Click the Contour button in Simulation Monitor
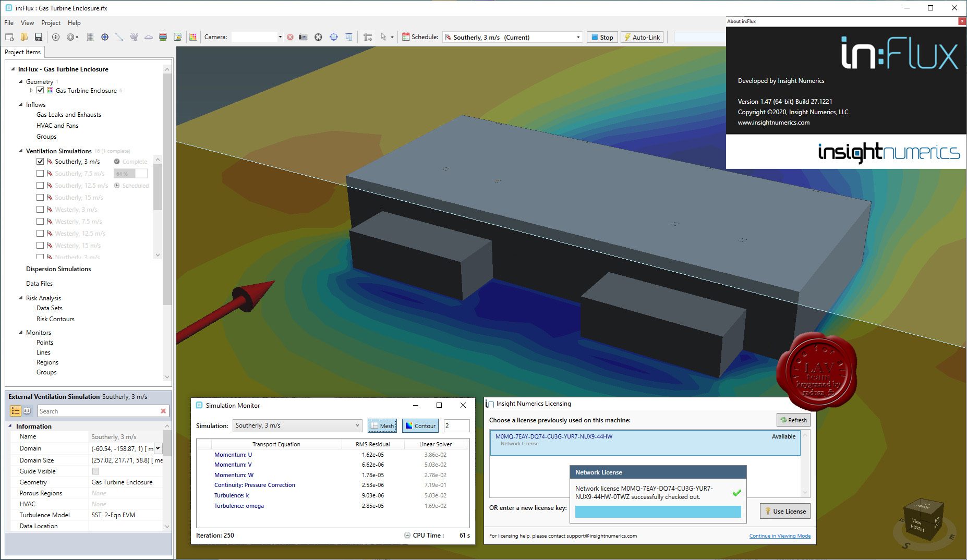The image size is (967, 560). click(420, 425)
